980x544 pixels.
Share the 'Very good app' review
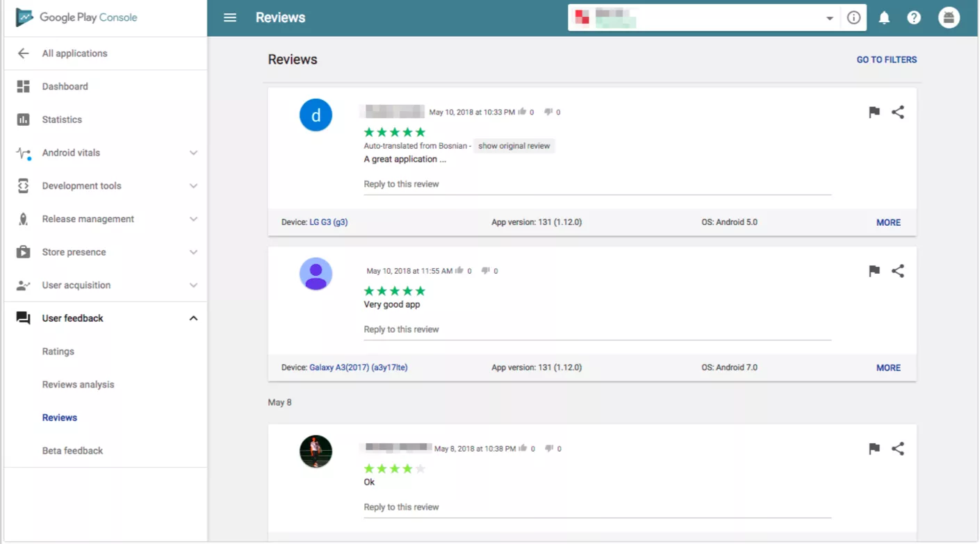[898, 271]
